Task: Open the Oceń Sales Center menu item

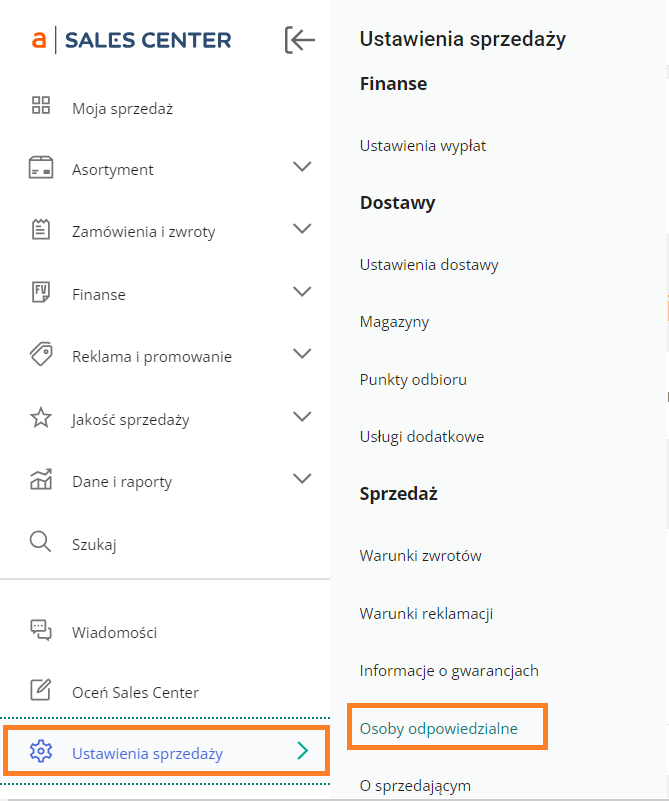Action: pyautogui.click(x=135, y=692)
